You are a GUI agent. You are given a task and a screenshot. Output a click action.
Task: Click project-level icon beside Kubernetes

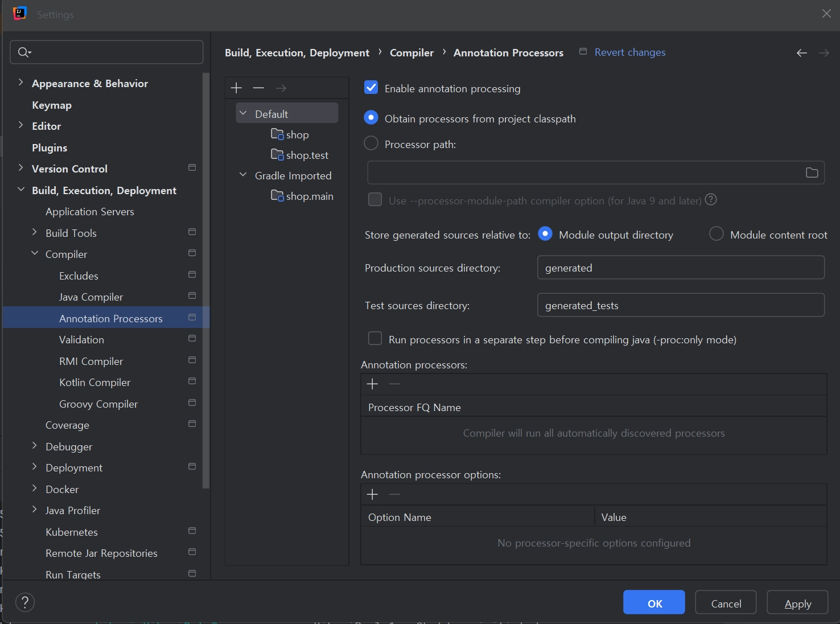click(192, 531)
